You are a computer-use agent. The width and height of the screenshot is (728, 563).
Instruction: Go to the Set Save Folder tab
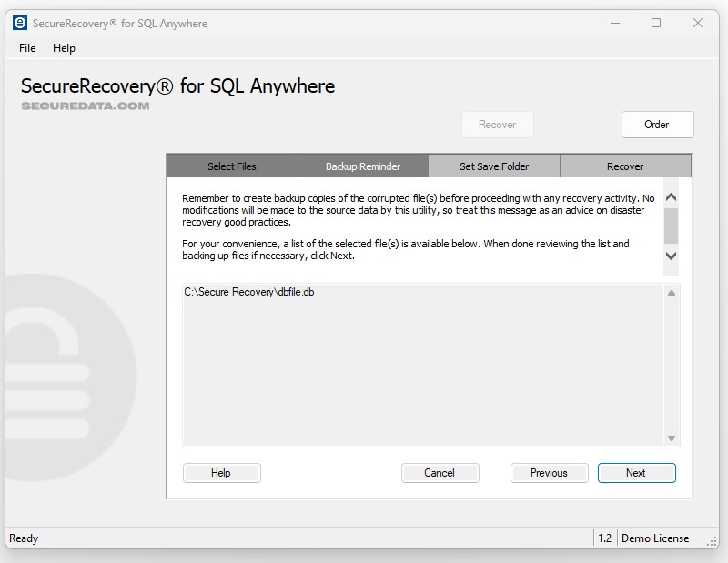[x=494, y=166]
